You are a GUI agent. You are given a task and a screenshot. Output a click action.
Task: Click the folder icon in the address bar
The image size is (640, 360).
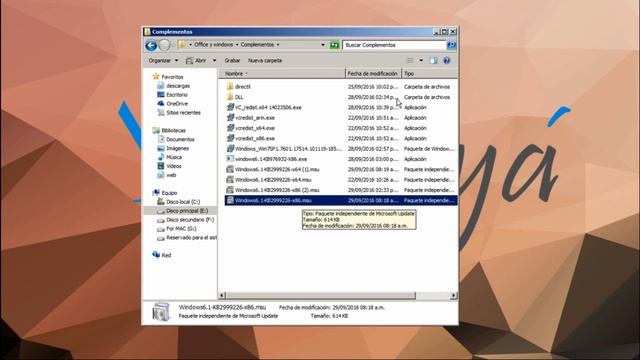(182, 44)
